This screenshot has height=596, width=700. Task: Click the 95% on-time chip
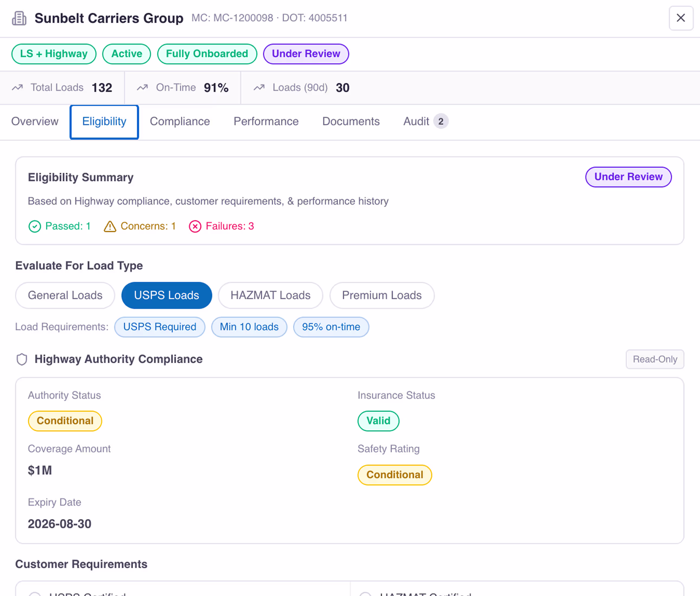[x=331, y=327]
